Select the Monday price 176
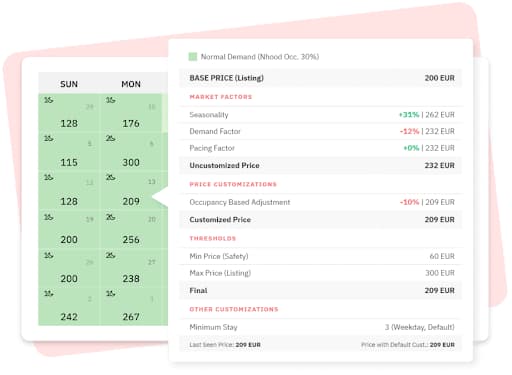This screenshot has width=512, height=375. [131, 124]
